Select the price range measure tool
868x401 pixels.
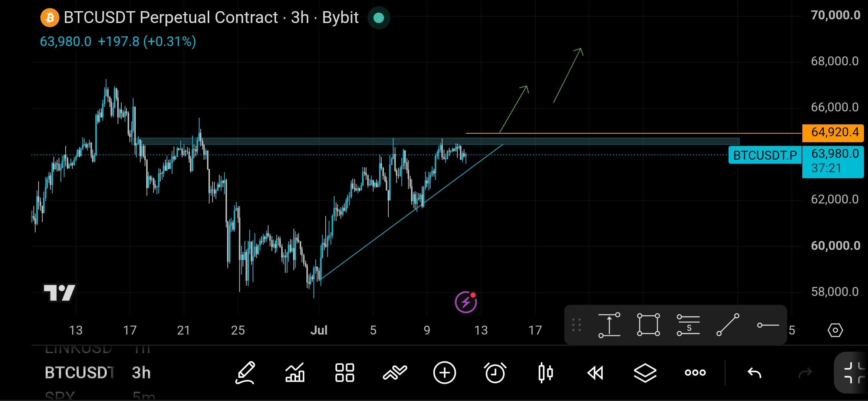pos(609,325)
